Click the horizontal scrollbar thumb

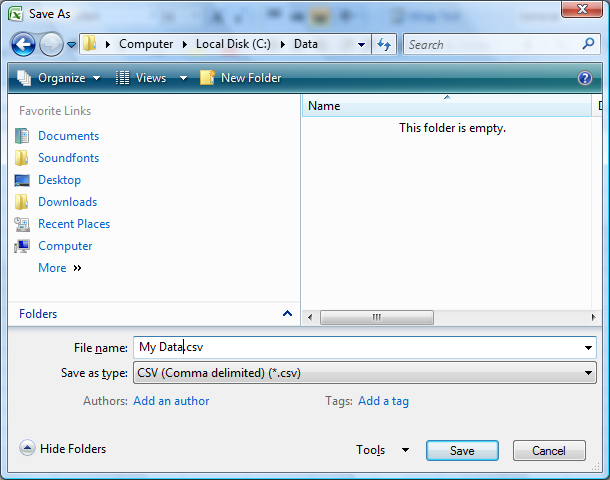coord(377,317)
